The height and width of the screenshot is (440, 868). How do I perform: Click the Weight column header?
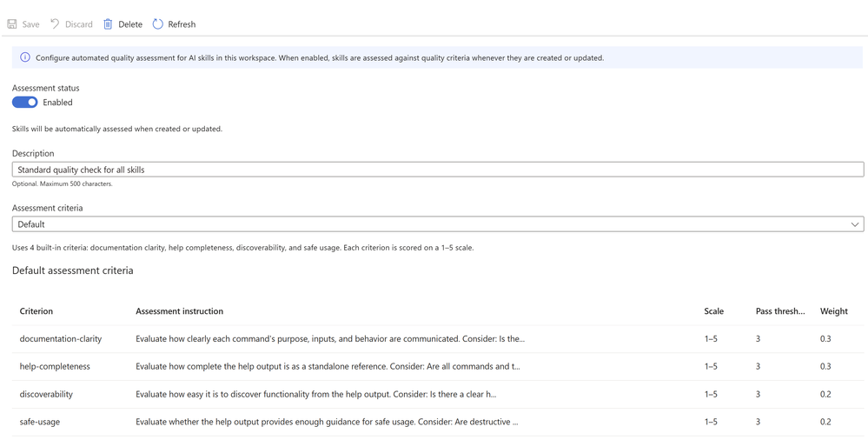(833, 311)
